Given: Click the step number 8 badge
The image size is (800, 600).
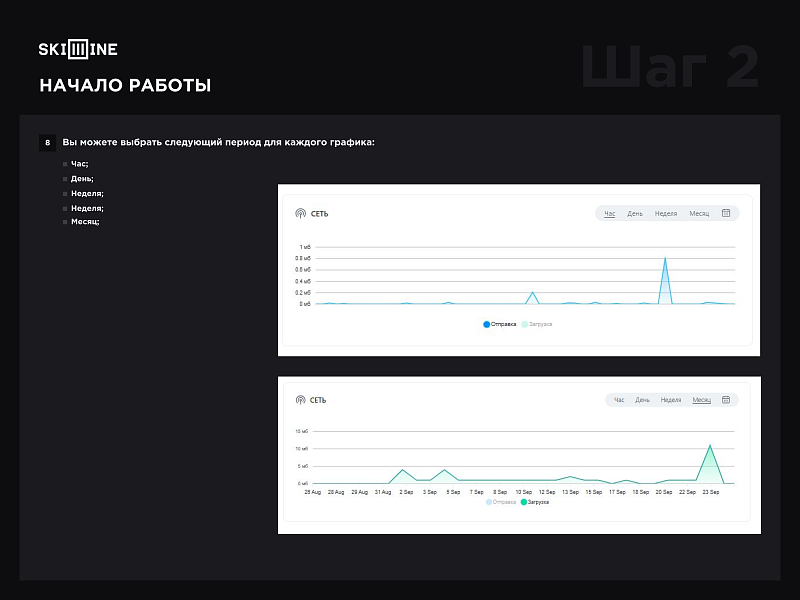Looking at the screenshot, I should [47, 143].
